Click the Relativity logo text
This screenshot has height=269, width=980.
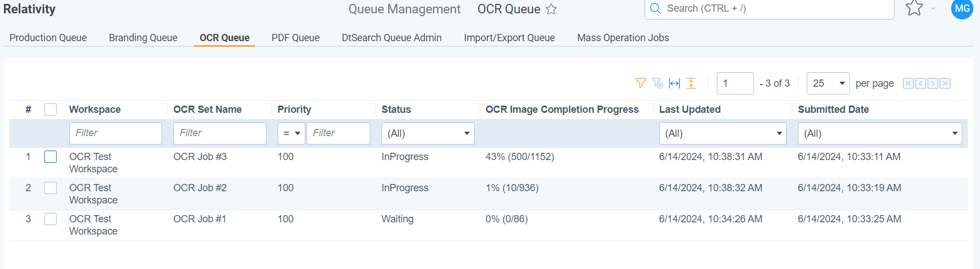[29, 9]
